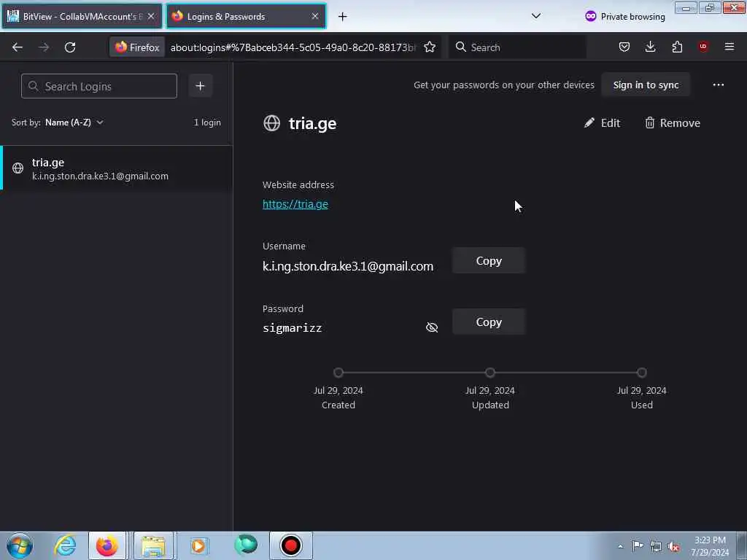Screen dimensions: 747x560
Task: Open Windows Media Player from the taskbar
Action: 198,545
